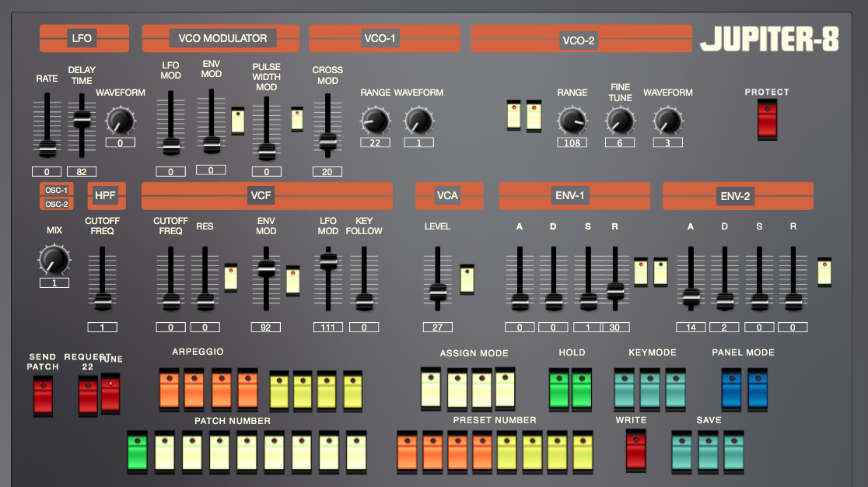Click the first orange PRESET NUMBER button
Image resolution: width=868 pixels, height=487 pixels.
pyautogui.click(x=407, y=452)
